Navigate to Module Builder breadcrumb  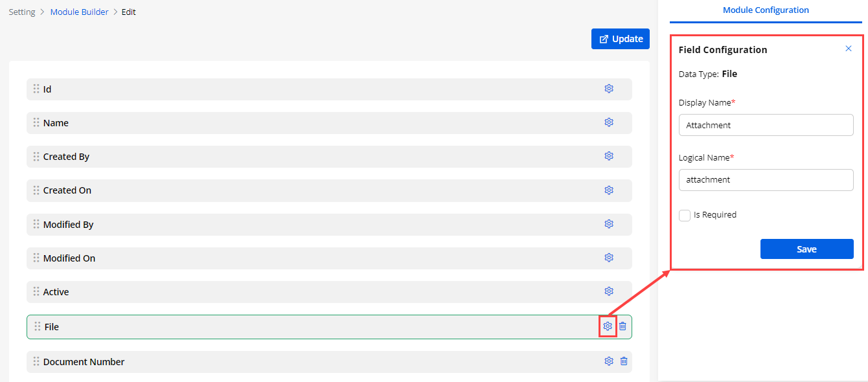point(80,12)
